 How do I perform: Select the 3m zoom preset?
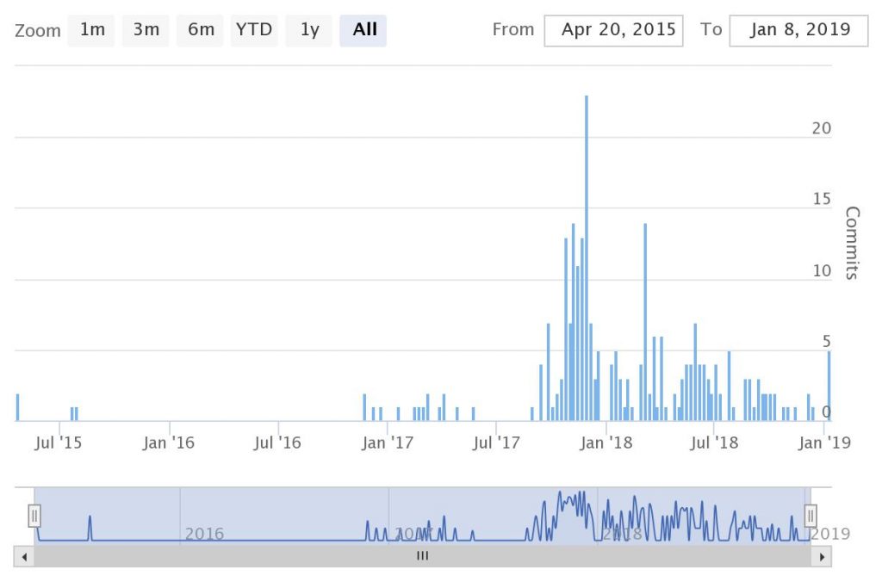[x=146, y=30]
